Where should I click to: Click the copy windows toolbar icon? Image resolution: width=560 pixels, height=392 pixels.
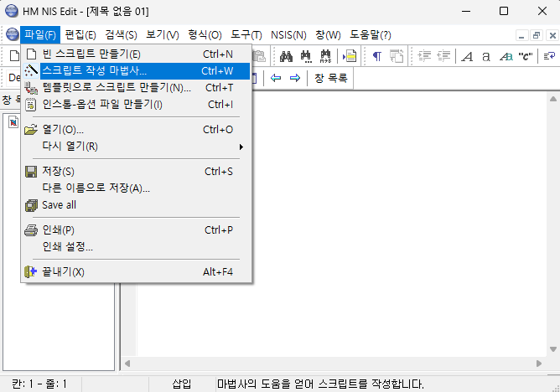397,56
